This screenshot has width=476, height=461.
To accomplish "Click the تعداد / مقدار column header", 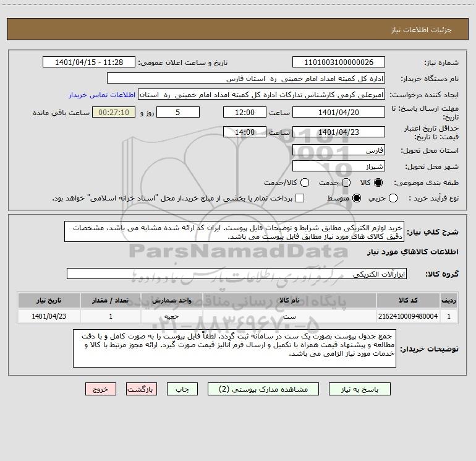I will tap(111, 300).
